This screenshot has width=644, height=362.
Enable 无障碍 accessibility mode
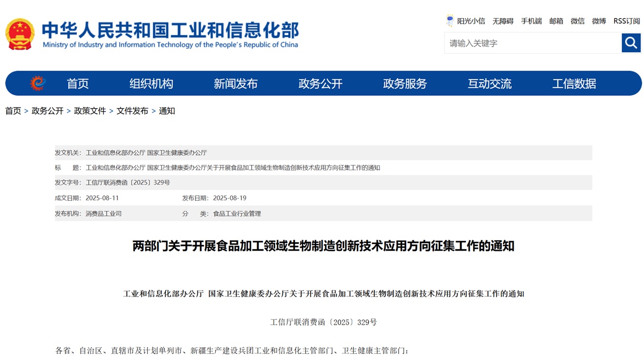503,21
